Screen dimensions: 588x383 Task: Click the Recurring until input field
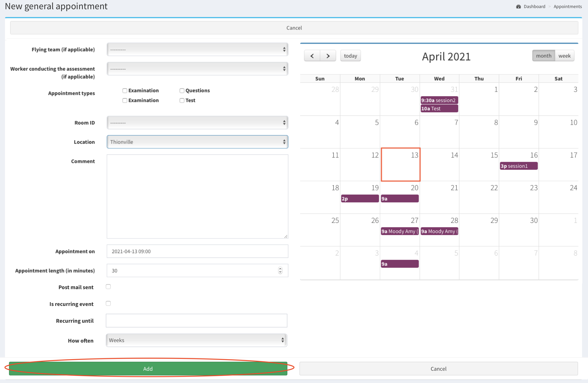196,321
